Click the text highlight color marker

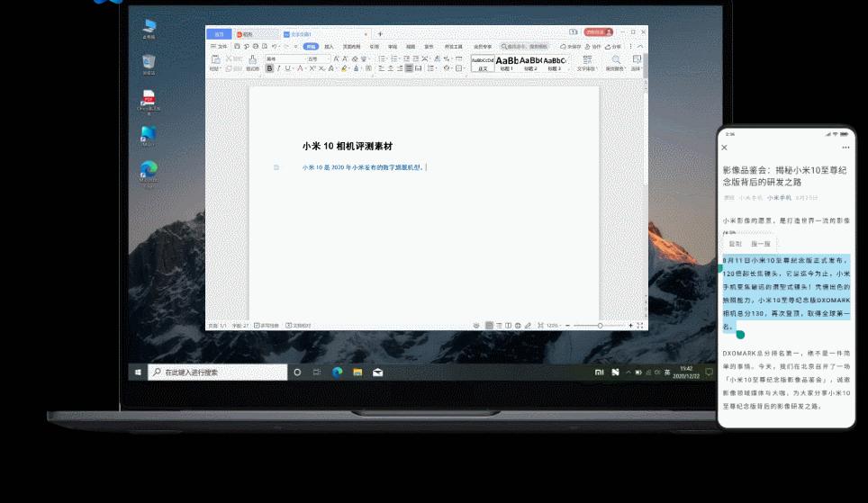tap(344, 68)
